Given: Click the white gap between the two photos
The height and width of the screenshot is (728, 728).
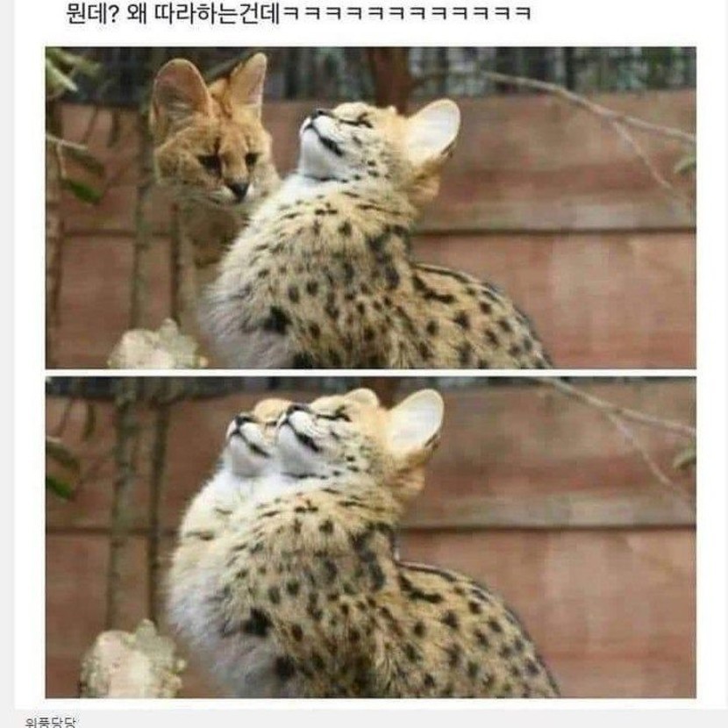Looking at the screenshot, I should 370,373.
